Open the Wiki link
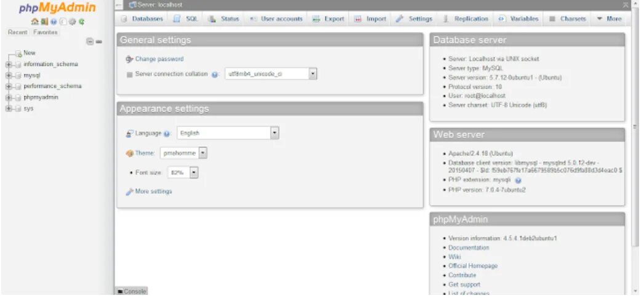644x298 pixels. coord(455,257)
